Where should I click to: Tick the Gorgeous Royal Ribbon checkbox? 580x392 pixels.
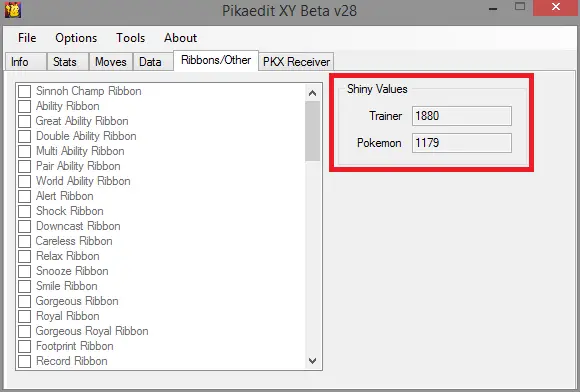[x=24, y=331]
